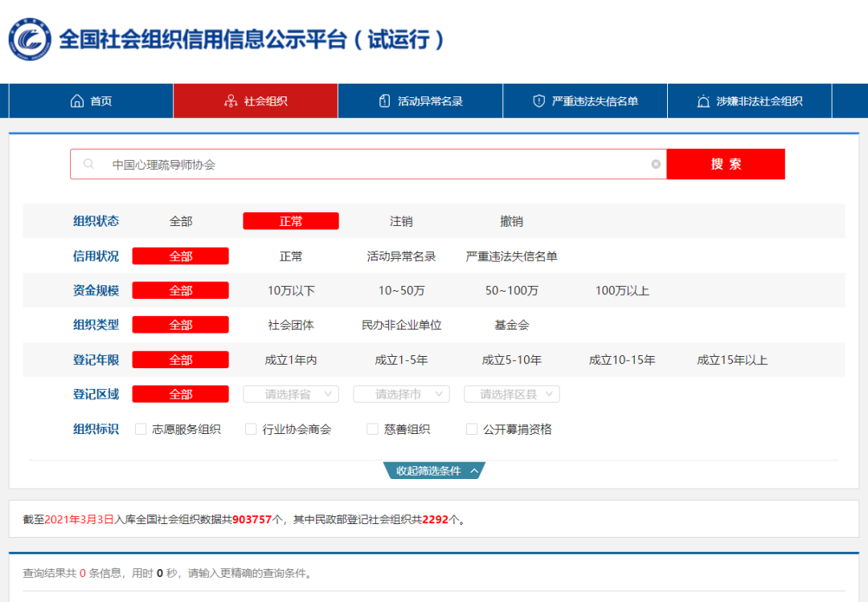The height and width of the screenshot is (602, 868).
Task: Open the 活动异常名录 tab
Action: (x=420, y=100)
